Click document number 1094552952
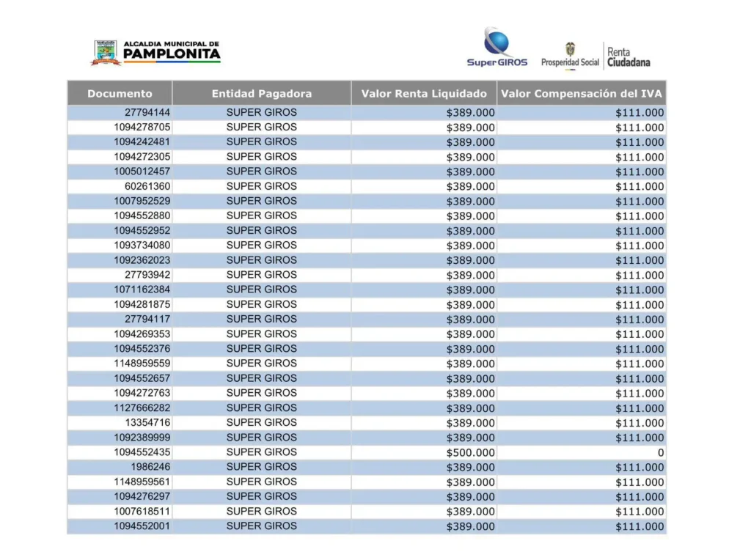The image size is (751, 560). (142, 231)
